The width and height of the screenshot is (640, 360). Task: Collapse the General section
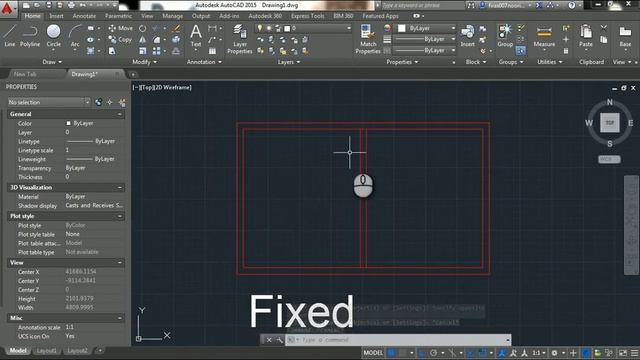[120, 114]
